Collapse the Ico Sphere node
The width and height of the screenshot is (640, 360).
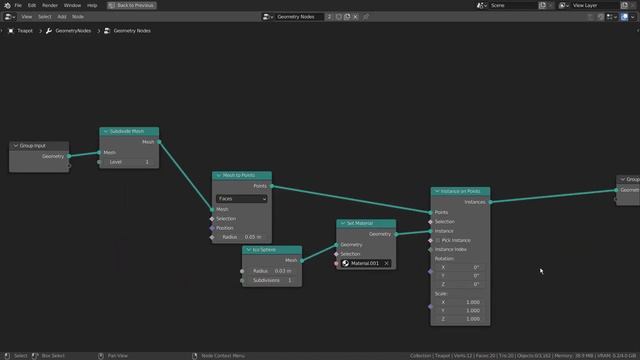[249, 250]
